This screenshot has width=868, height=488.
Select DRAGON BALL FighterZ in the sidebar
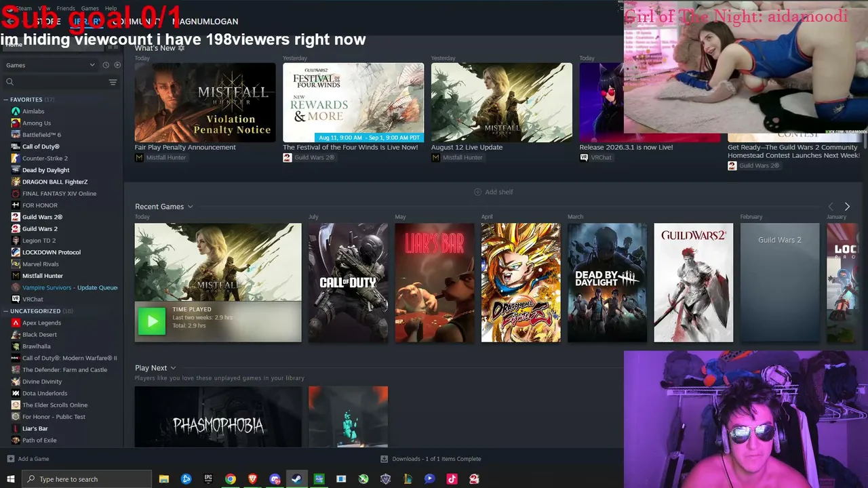click(55, 182)
